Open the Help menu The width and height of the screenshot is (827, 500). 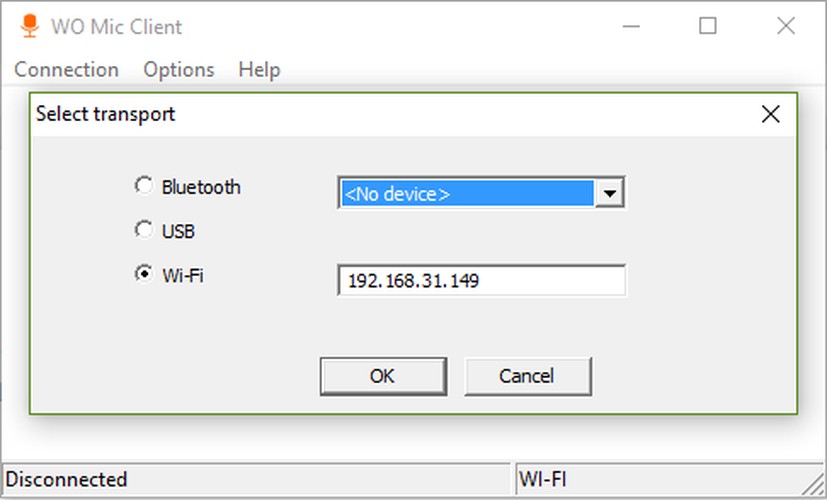[259, 70]
